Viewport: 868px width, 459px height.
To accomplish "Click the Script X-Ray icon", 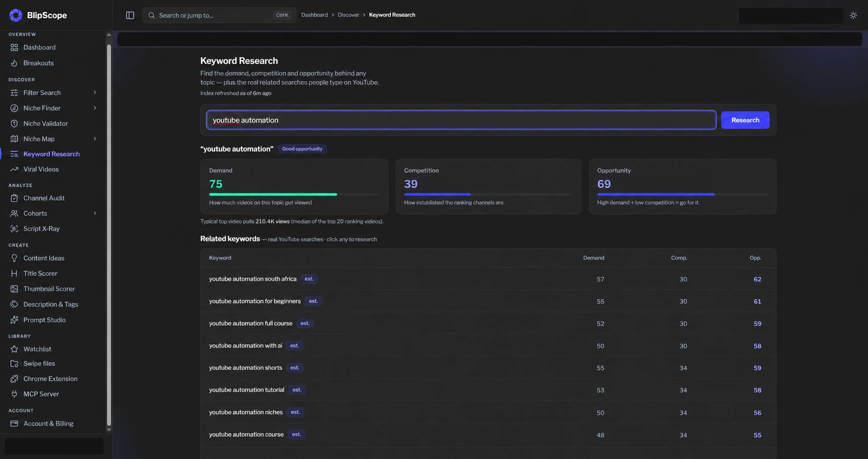I will 14,228.
